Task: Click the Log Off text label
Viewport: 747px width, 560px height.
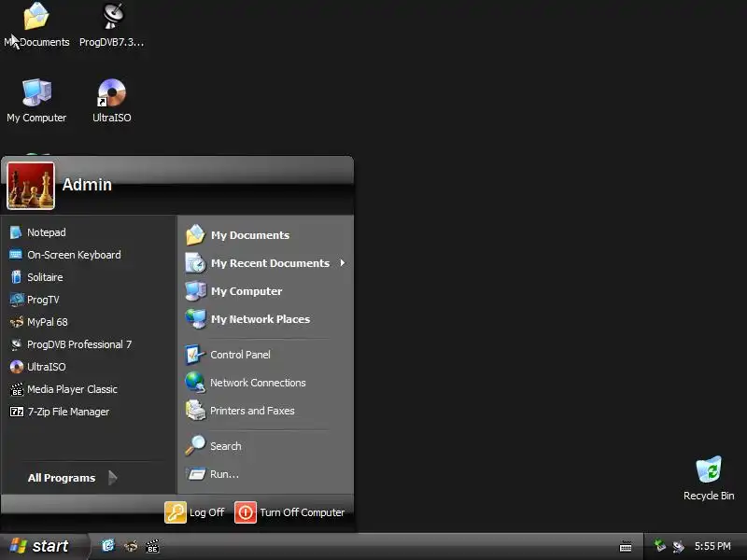Action: [x=206, y=512]
